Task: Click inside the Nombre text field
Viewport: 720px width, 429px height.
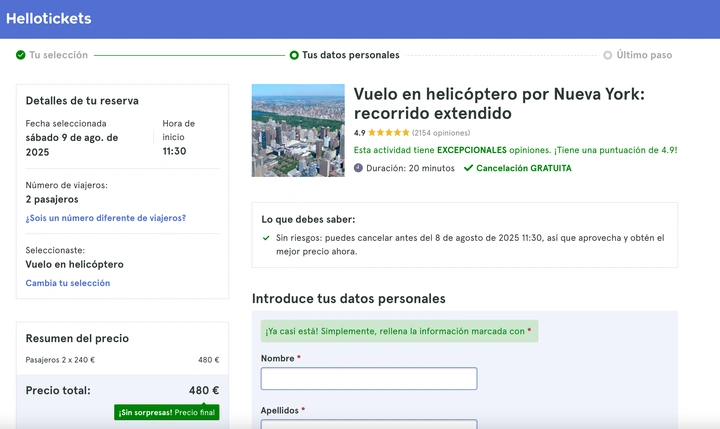Action: coord(368,379)
